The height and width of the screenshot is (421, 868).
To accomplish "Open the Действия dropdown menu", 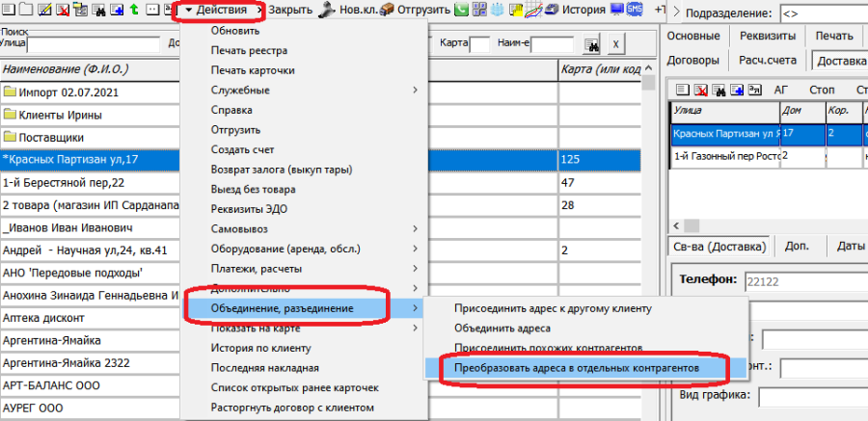I will [221, 10].
